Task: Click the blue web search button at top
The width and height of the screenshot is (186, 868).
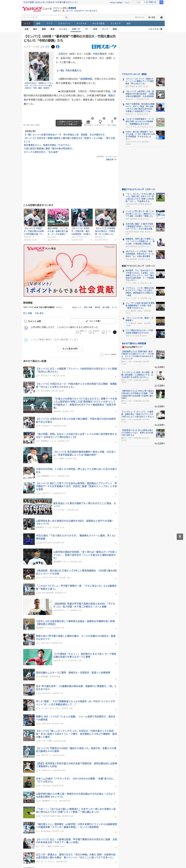Action: 161,2
